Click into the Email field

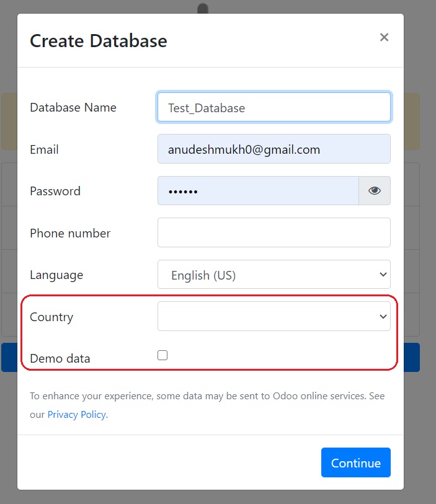pos(274,149)
